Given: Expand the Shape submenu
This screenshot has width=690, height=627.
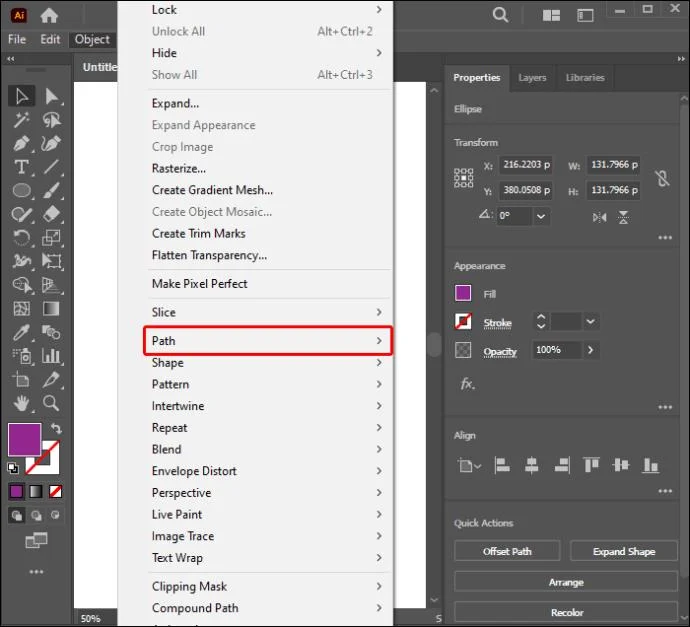Looking at the screenshot, I should coord(267,363).
